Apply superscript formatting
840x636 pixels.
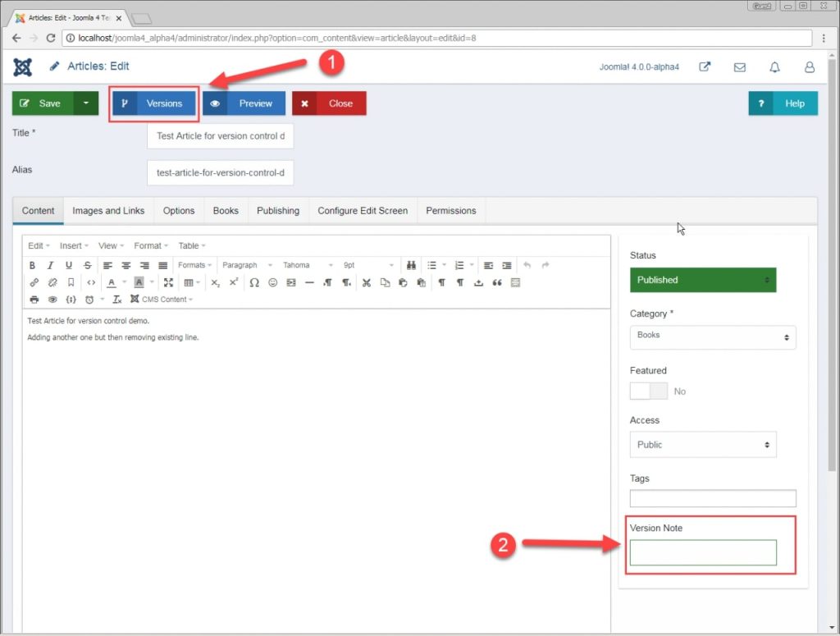(x=234, y=282)
